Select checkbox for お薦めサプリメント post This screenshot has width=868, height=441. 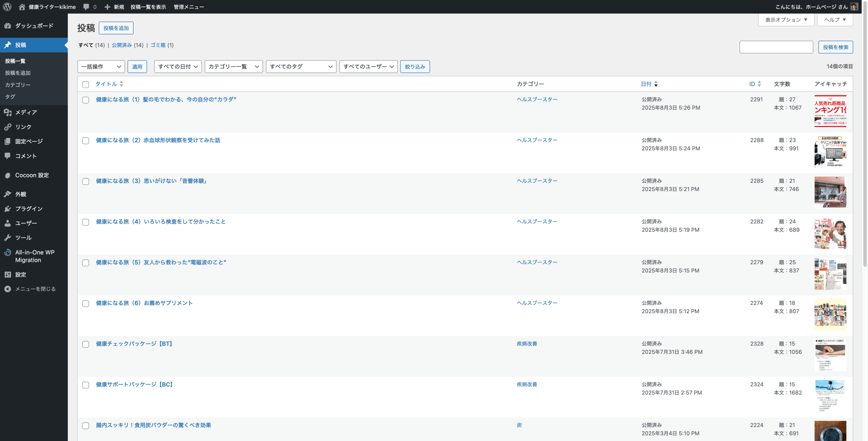pyautogui.click(x=86, y=304)
